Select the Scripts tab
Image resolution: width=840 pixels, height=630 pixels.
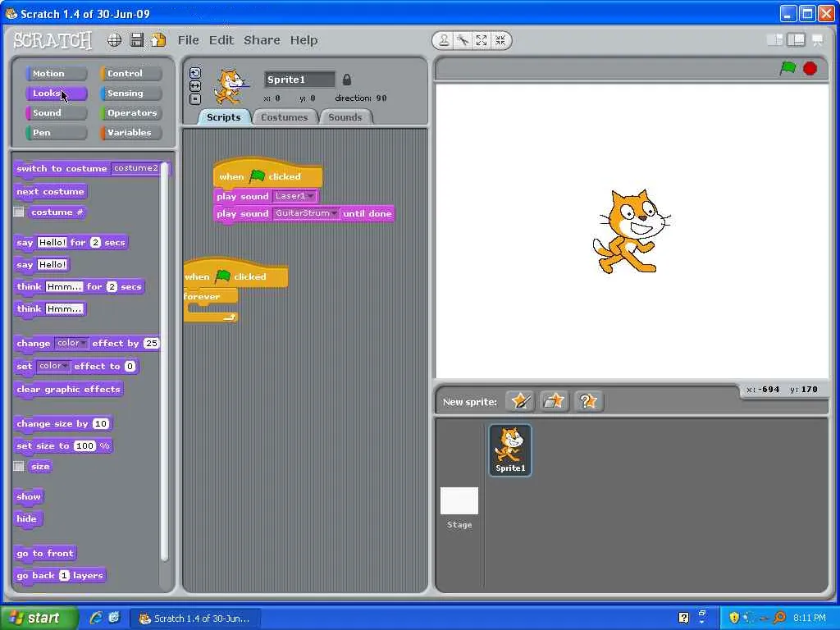pos(223,117)
